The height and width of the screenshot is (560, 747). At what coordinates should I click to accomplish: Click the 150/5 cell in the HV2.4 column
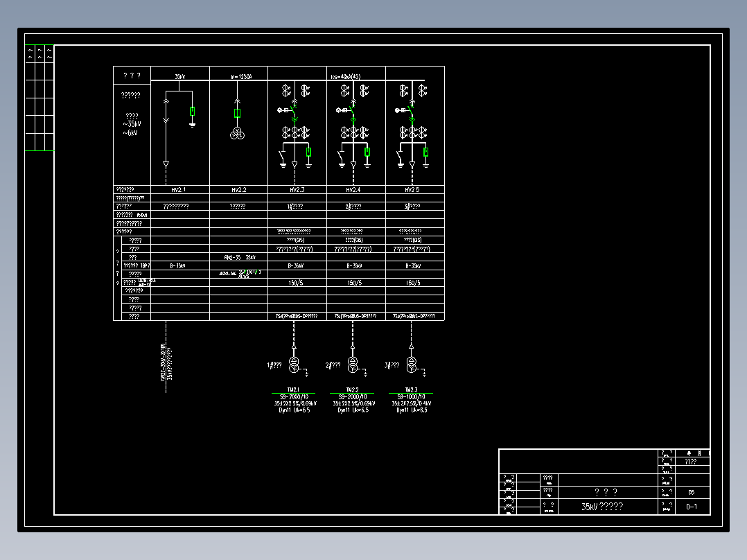354,283
